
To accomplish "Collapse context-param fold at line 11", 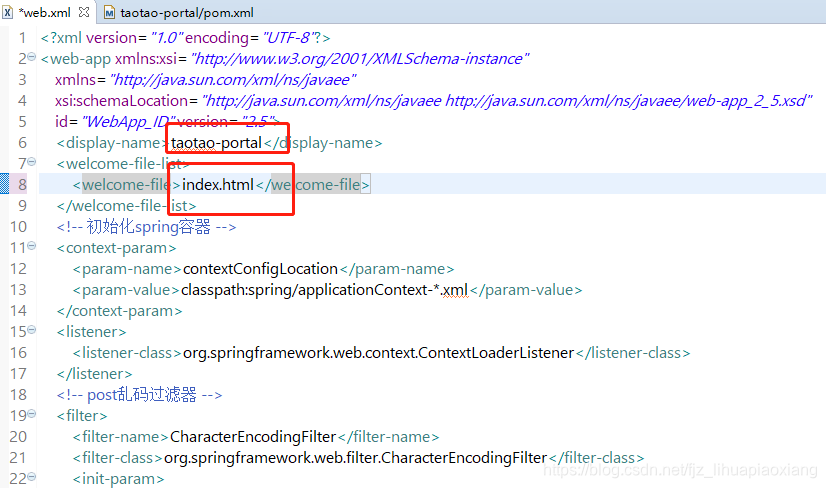I will pos(32,246).
